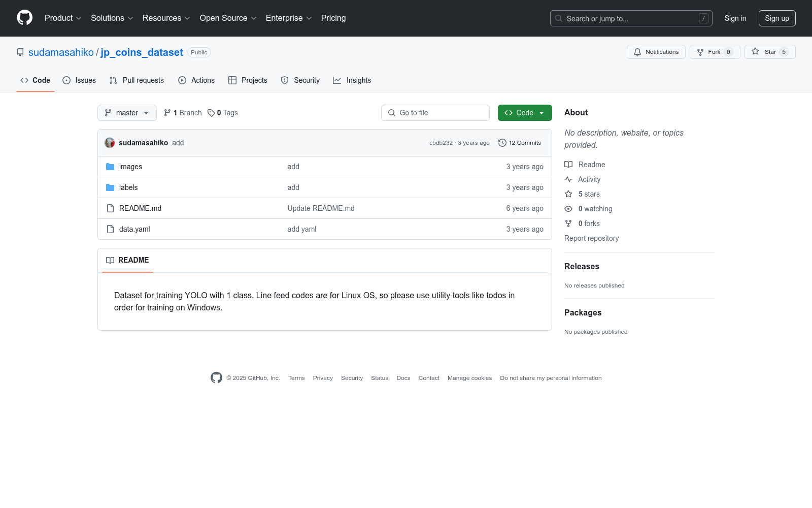
Task: Click the slash shortcut icon in search
Action: pyautogui.click(x=703, y=18)
